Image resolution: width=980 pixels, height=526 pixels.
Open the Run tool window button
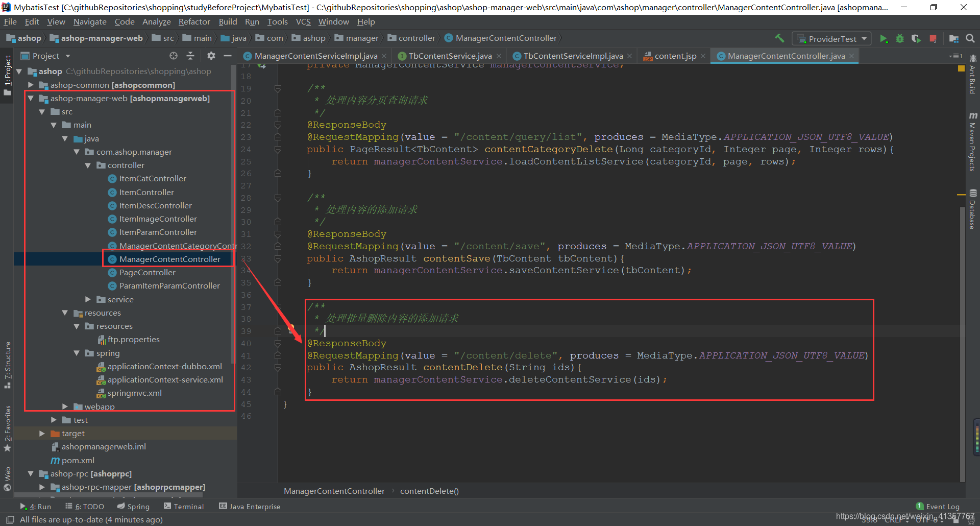click(36, 507)
